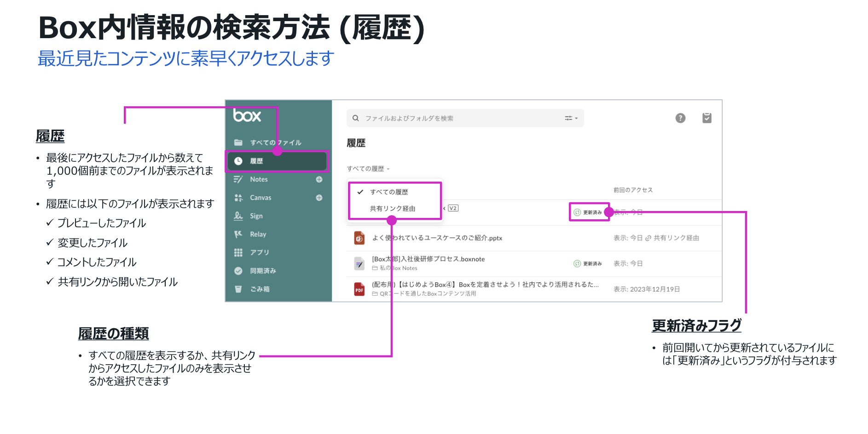Click the boxnote file icon

point(359,263)
